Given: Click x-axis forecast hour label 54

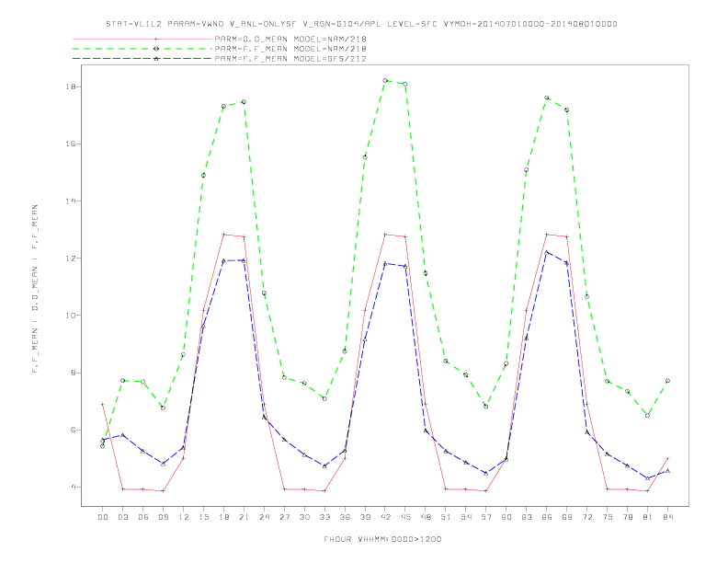Looking at the screenshot, I should (x=466, y=517).
